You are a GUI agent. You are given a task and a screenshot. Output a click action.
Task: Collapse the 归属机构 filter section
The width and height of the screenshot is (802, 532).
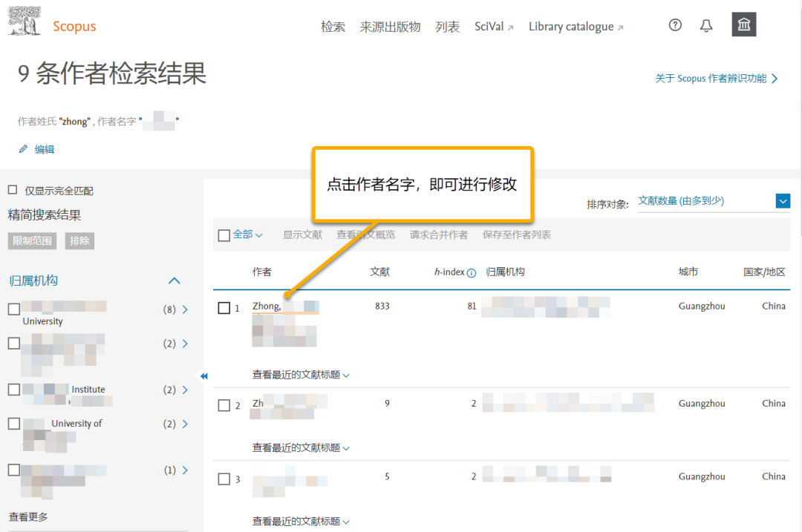point(174,280)
